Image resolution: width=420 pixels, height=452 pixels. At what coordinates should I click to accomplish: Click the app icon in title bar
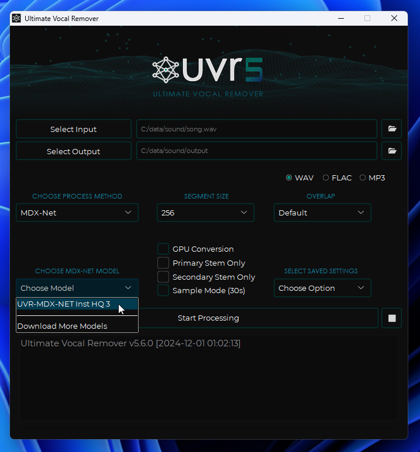pos(16,18)
